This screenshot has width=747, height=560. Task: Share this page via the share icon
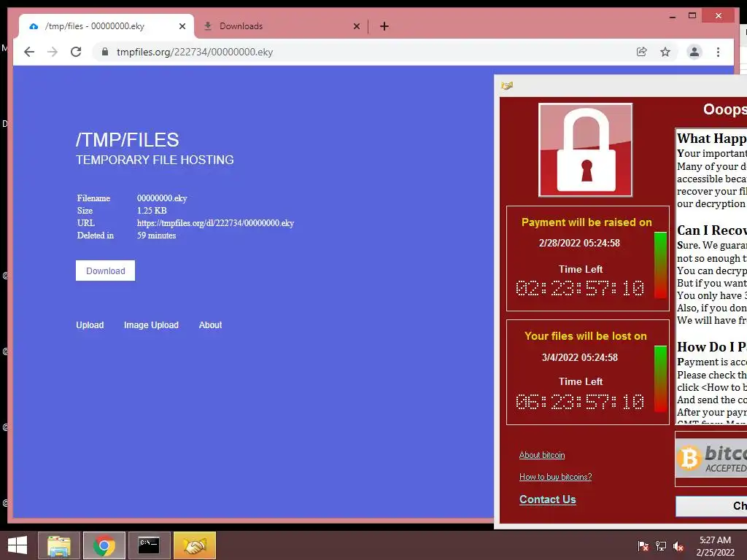[642, 52]
